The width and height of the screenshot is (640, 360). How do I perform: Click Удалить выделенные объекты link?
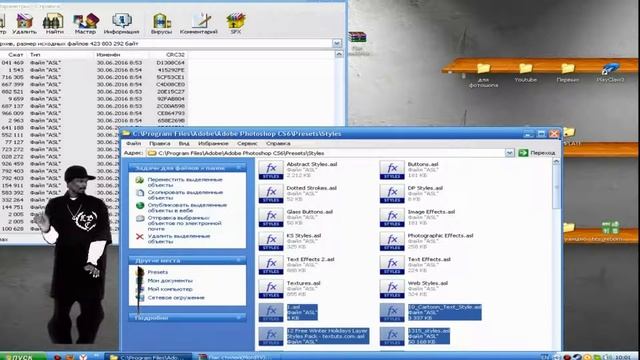pos(179,238)
